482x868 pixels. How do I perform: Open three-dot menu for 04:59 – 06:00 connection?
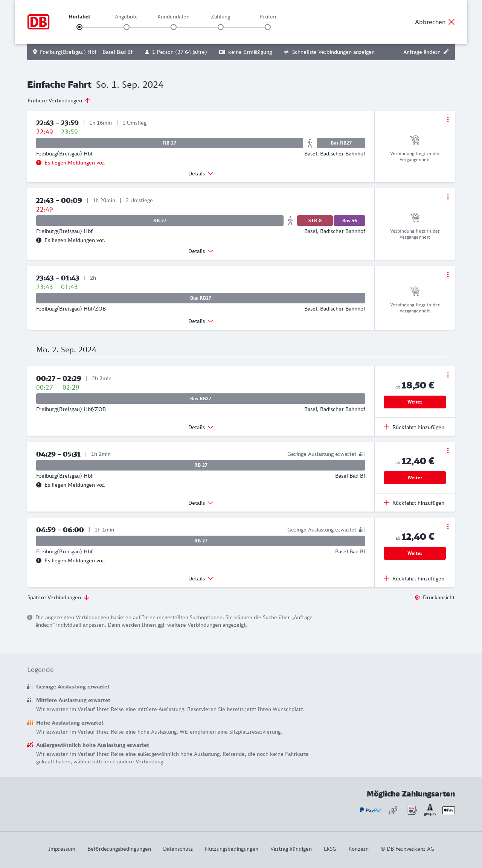(x=448, y=526)
